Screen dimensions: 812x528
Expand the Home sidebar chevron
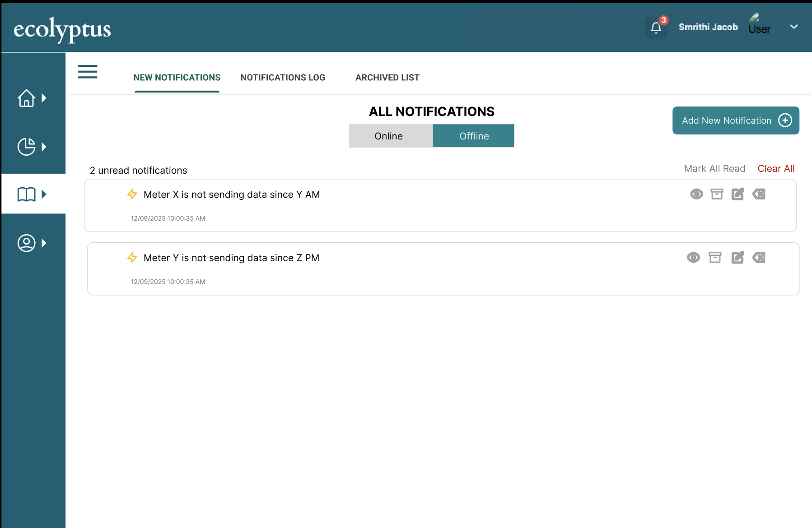point(44,98)
